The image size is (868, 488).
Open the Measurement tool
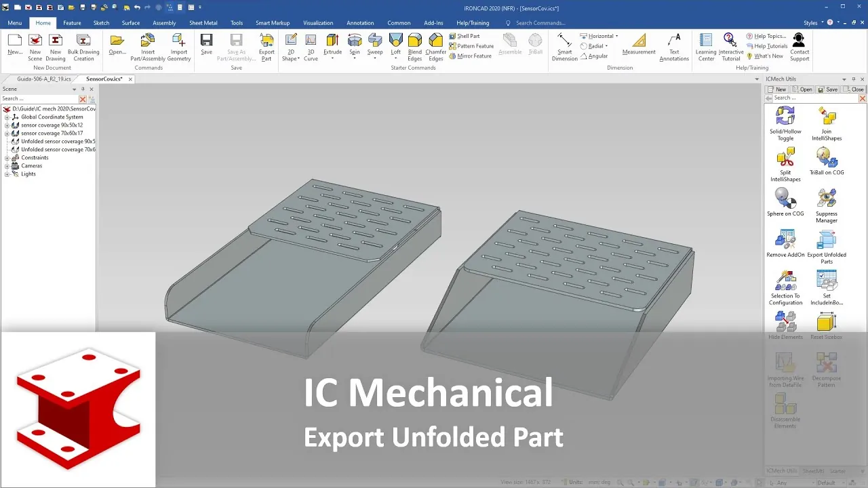(639, 44)
